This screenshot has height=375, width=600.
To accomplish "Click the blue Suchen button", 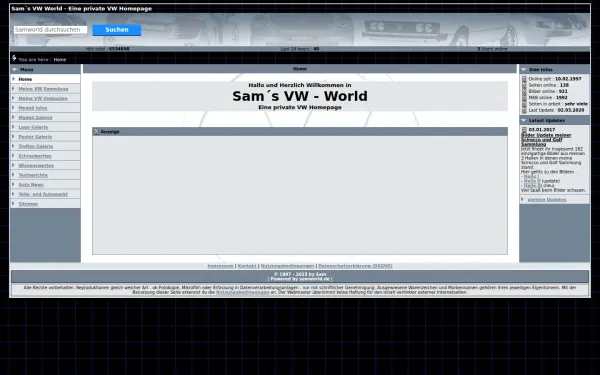I will pos(117,30).
